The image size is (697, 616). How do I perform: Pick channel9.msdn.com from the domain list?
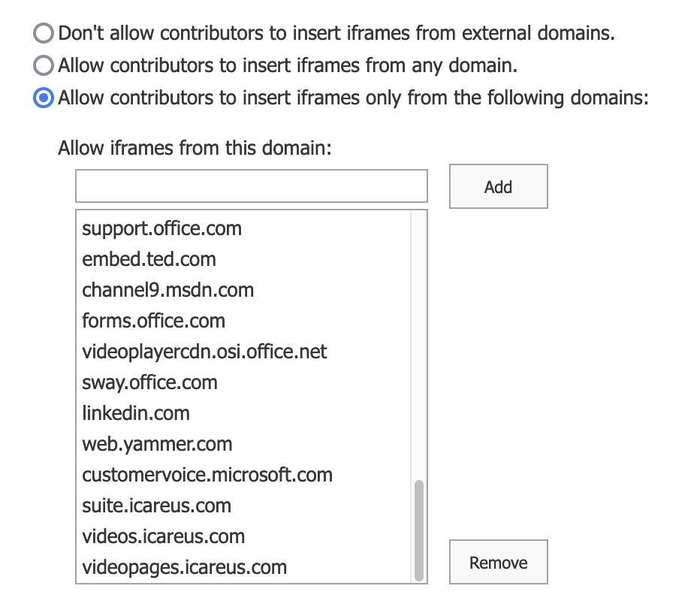167,290
